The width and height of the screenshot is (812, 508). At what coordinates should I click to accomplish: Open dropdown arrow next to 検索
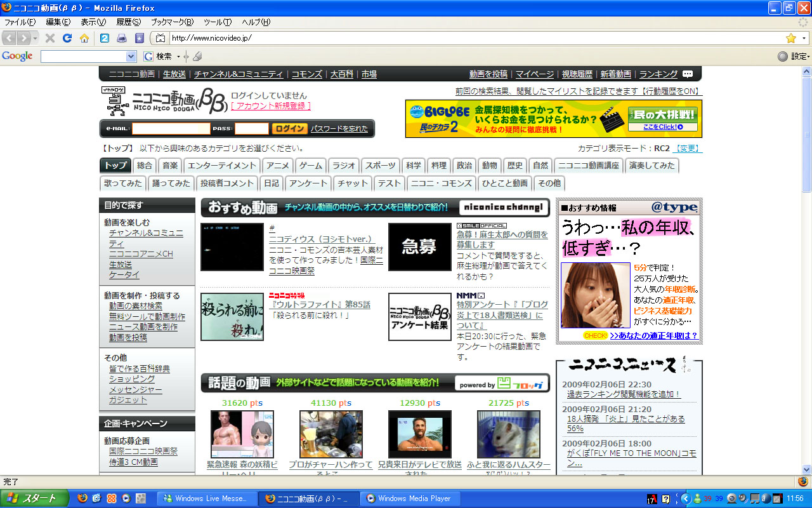[178, 57]
